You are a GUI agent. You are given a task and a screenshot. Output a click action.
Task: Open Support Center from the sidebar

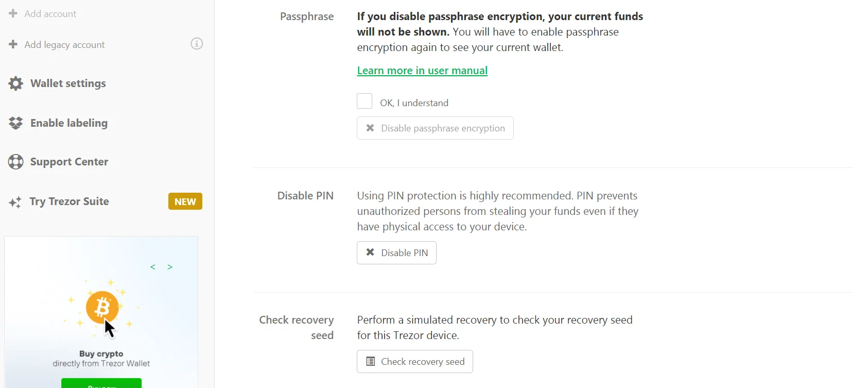[x=69, y=162]
